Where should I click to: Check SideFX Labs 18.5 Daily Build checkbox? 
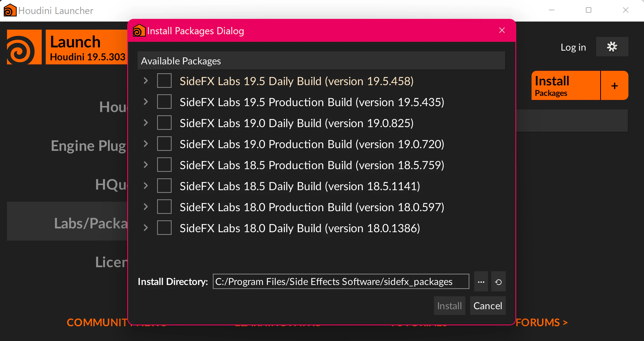[x=164, y=186]
